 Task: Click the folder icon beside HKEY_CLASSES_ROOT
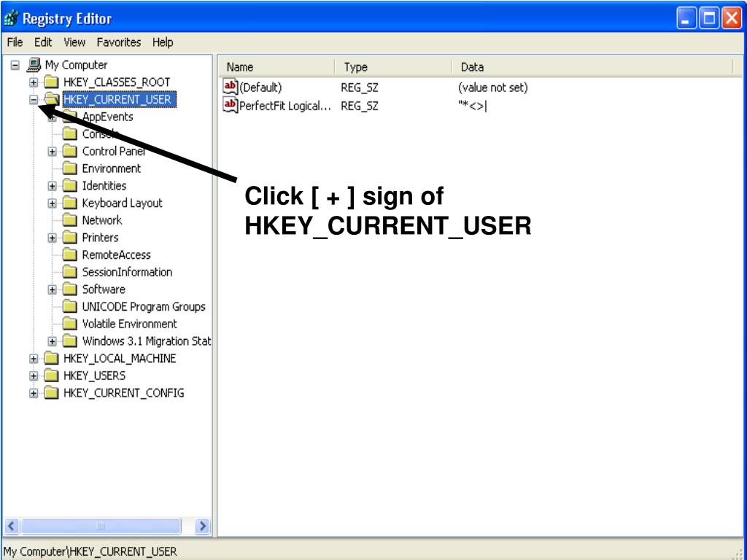pos(52,82)
